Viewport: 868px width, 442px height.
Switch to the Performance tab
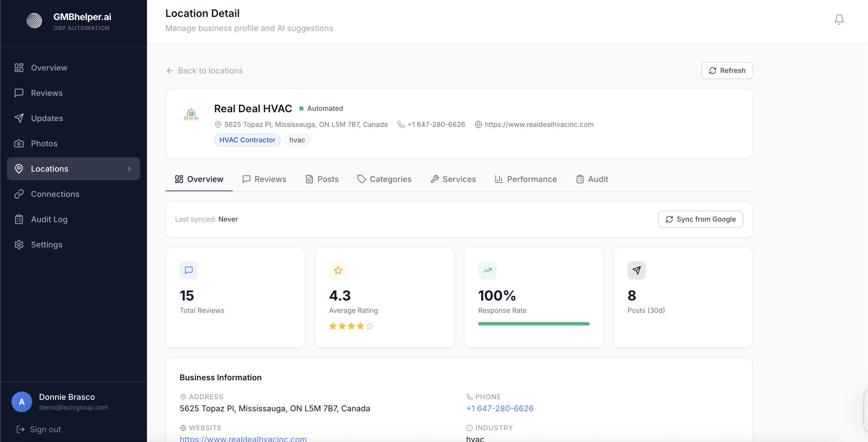point(526,179)
